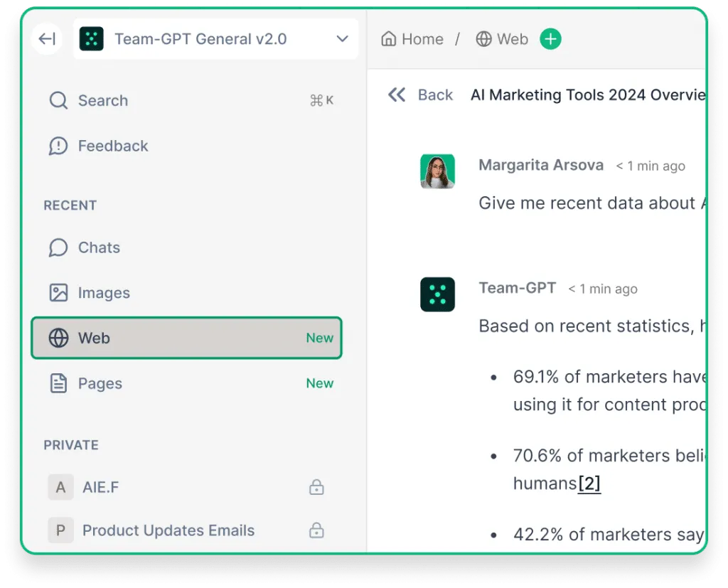728x588 pixels.
Task: Click the magnifier Search icon
Action: (58, 100)
